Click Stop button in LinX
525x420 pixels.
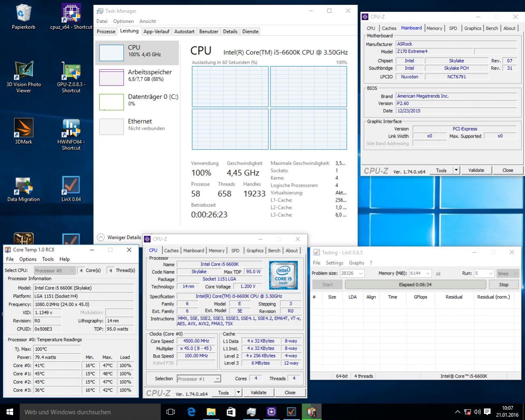(504, 285)
